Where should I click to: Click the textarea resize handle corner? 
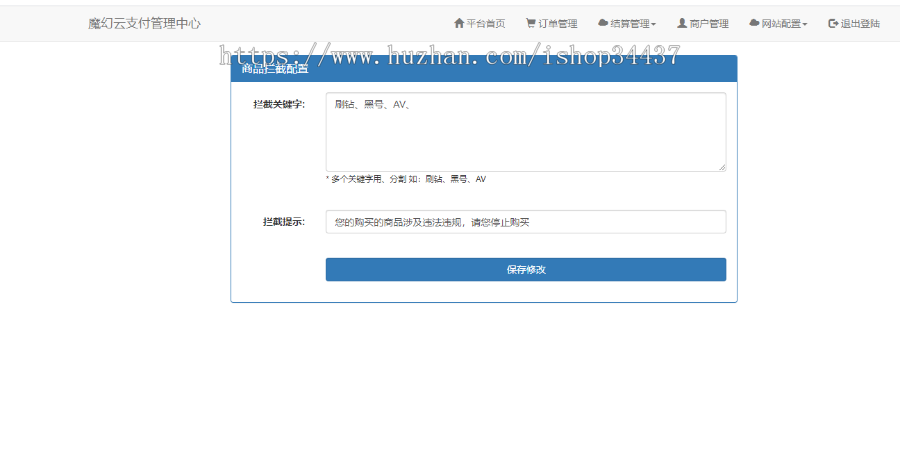click(x=722, y=167)
